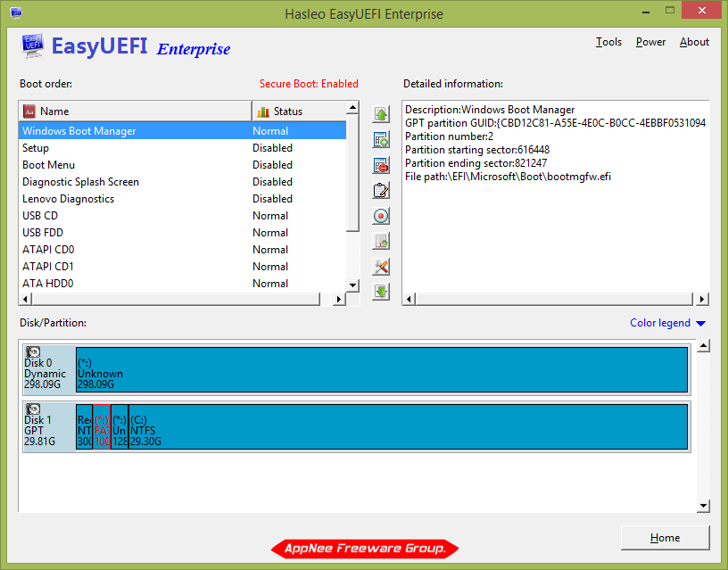Sort boot entries by the Name column header
The width and height of the screenshot is (728, 570).
135,112
